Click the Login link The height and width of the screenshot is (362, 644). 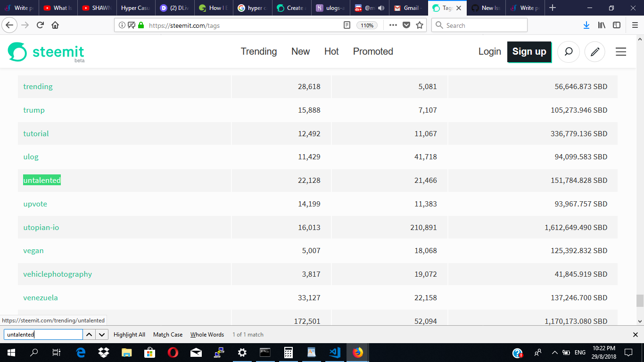(490, 51)
